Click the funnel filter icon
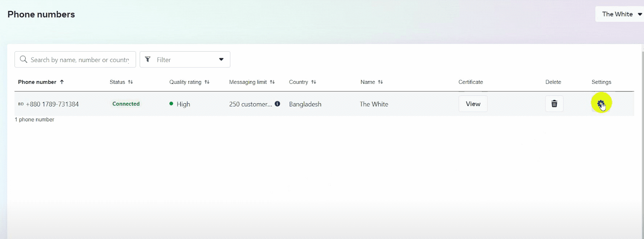 coord(148,60)
